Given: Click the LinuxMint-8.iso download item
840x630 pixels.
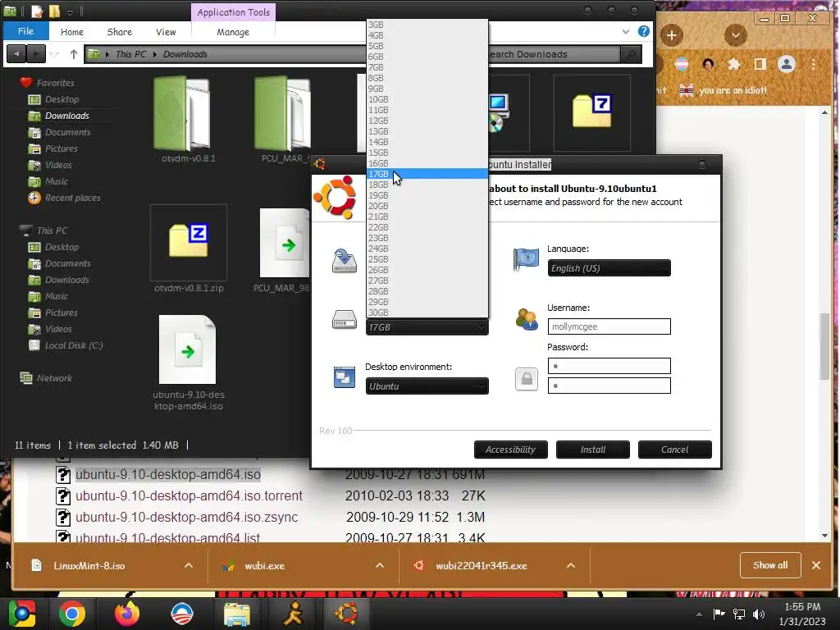Looking at the screenshot, I should [89, 566].
